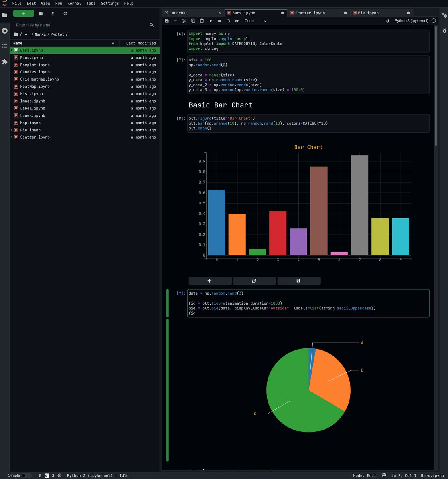Upload files into the Pyplot folder
The width and height of the screenshot is (448, 479).
click(52, 13)
